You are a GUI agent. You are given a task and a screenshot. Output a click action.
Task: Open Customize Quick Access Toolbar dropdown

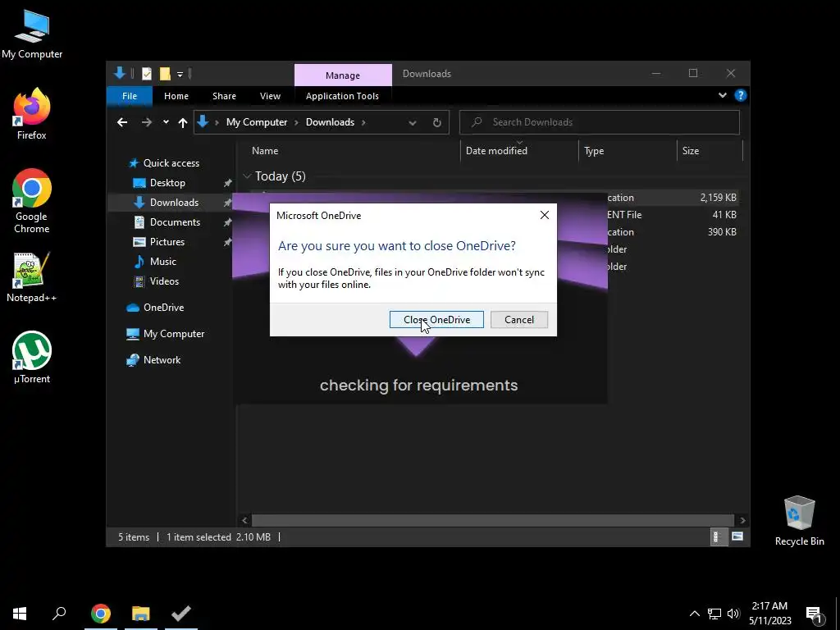[x=180, y=75]
